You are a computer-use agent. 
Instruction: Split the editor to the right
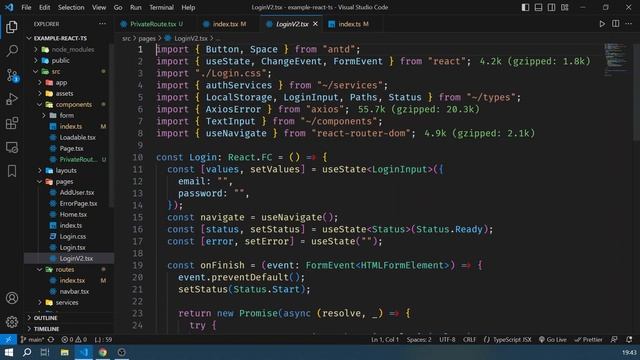click(616, 24)
